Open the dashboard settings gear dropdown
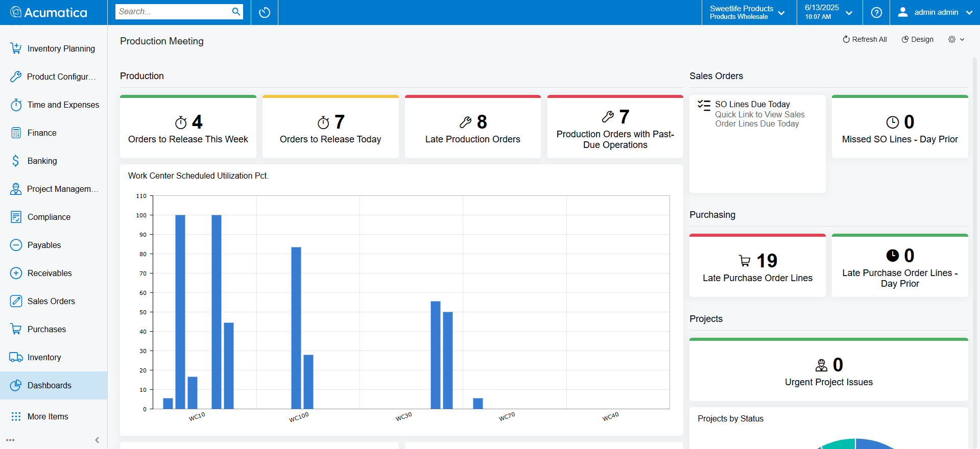980x449 pixels. 956,39
